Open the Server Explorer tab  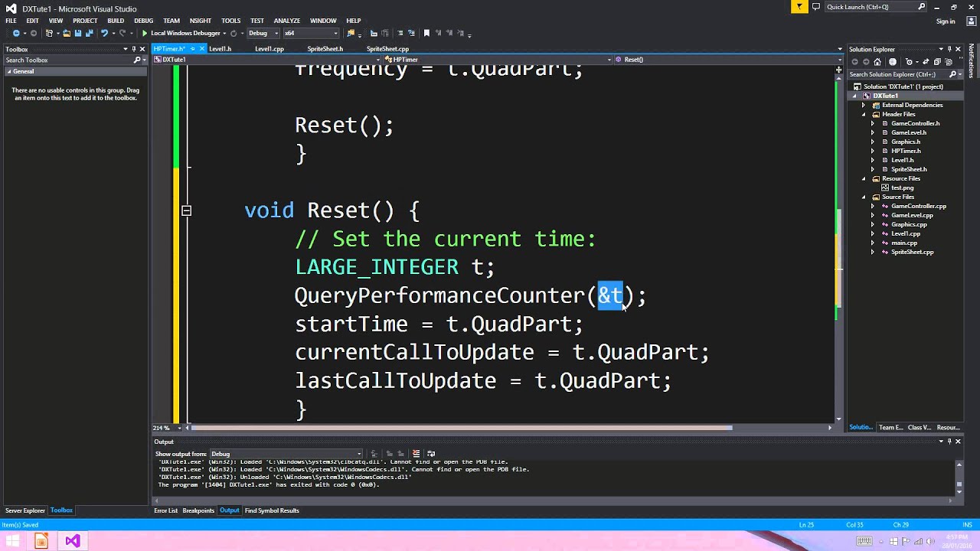click(x=25, y=510)
